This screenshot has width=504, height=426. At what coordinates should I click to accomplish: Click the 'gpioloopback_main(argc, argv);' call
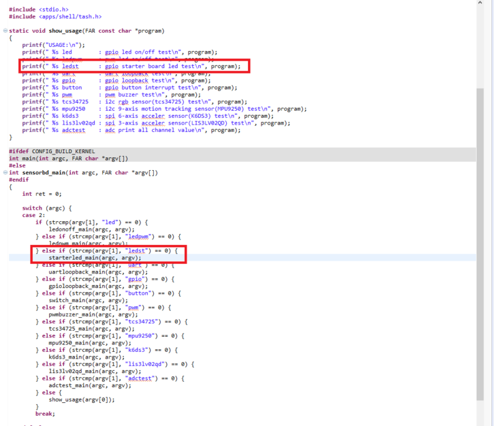tap(98, 286)
